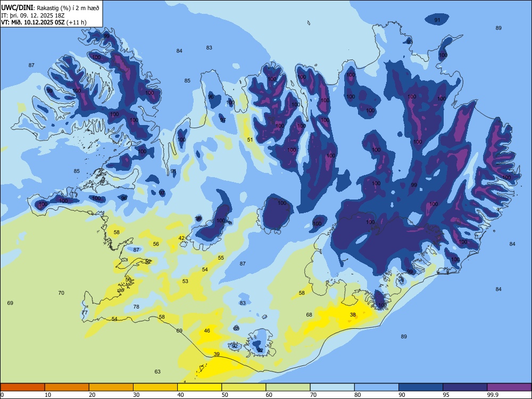Click the 0–10 dark orange legend swatch
This screenshot has width=532, height=399.
pyautogui.click(x=22, y=387)
